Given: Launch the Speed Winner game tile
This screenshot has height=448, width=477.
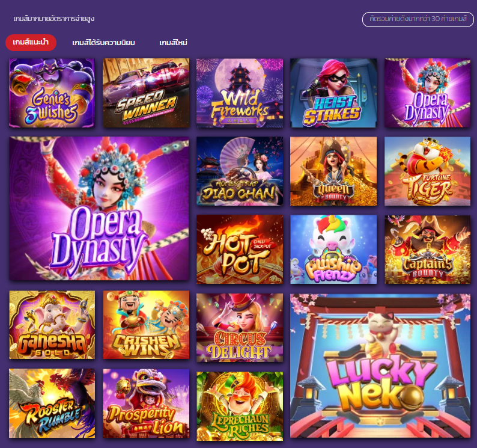Looking at the screenshot, I should [146, 93].
